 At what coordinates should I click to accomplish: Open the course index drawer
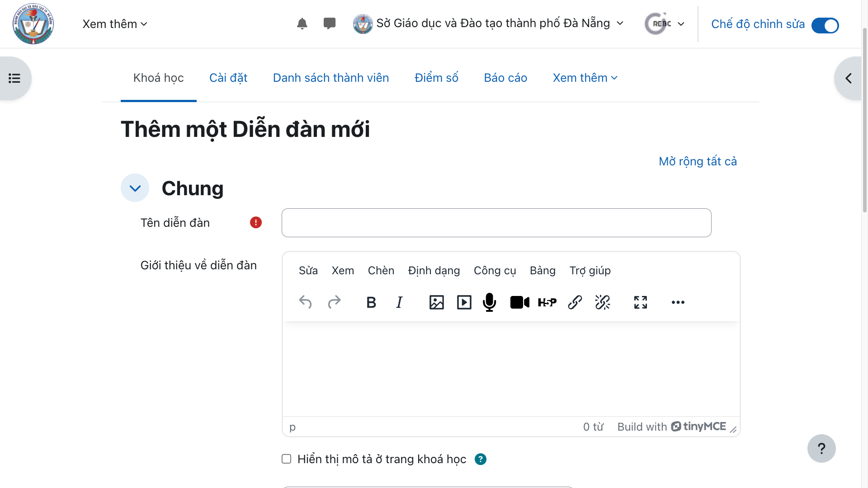pos(14,78)
